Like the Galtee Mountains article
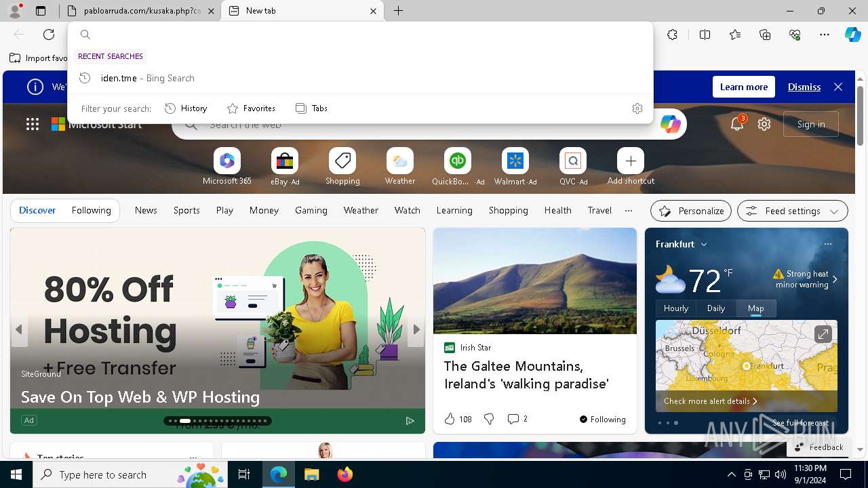The image size is (868, 488). click(450, 419)
